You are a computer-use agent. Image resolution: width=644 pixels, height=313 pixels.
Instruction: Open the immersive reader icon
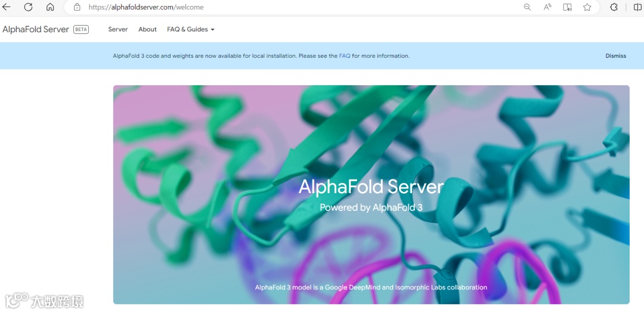(x=568, y=7)
